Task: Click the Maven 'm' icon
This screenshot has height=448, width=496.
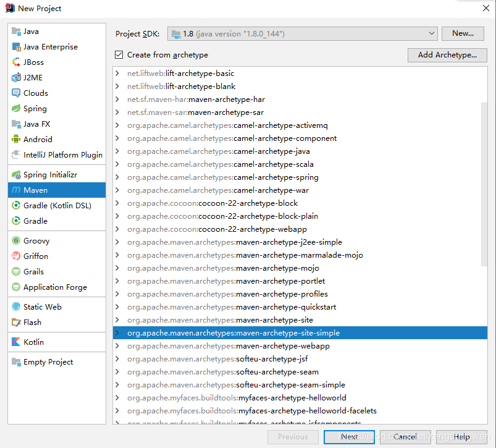Action: pos(16,190)
